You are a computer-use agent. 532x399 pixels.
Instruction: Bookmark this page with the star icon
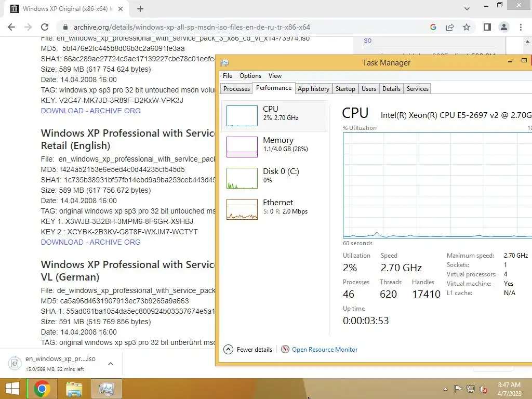[x=467, y=27]
